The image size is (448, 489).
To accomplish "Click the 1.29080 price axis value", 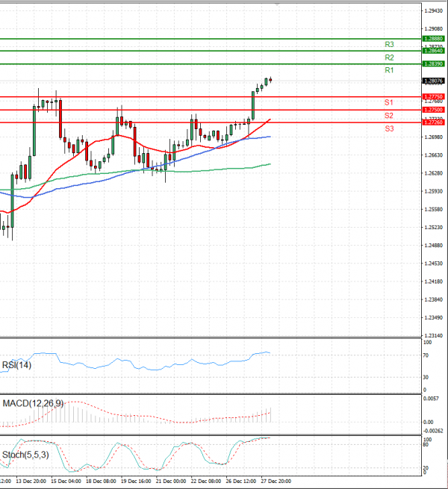I will [x=434, y=29].
